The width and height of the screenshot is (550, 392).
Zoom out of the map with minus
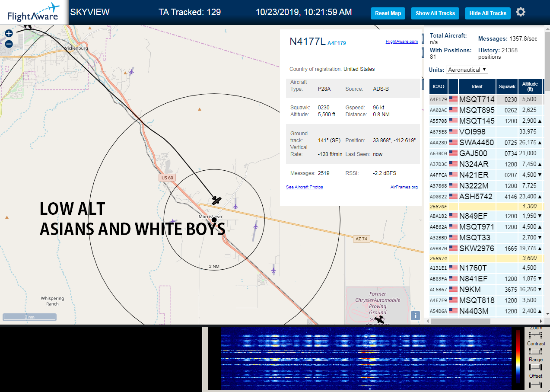point(9,43)
